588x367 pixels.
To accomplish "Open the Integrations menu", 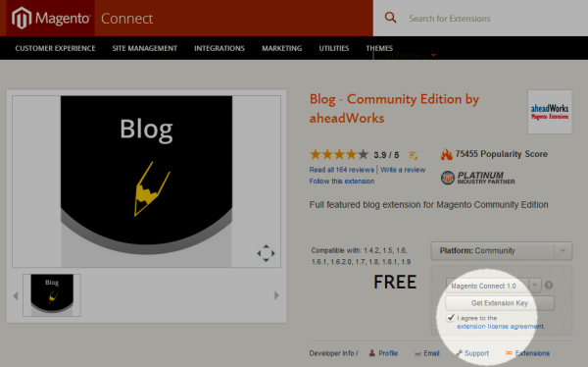I will click(x=220, y=48).
